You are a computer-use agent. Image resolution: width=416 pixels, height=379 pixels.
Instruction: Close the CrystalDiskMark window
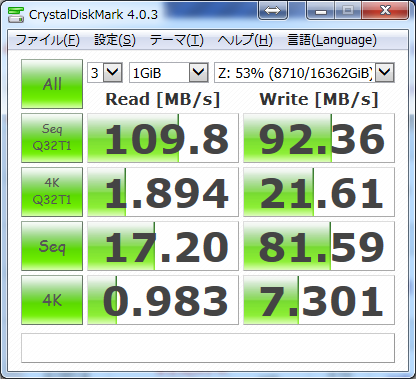point(385,11)
